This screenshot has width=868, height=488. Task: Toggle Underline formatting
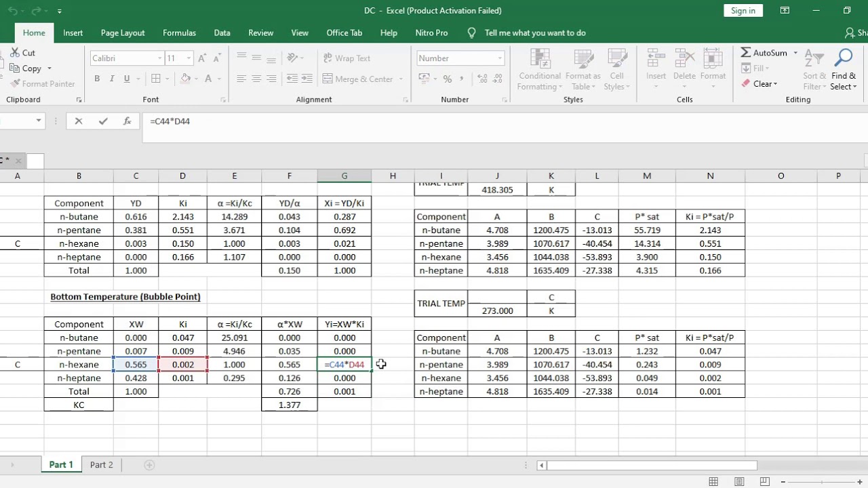tap(127, 79)
